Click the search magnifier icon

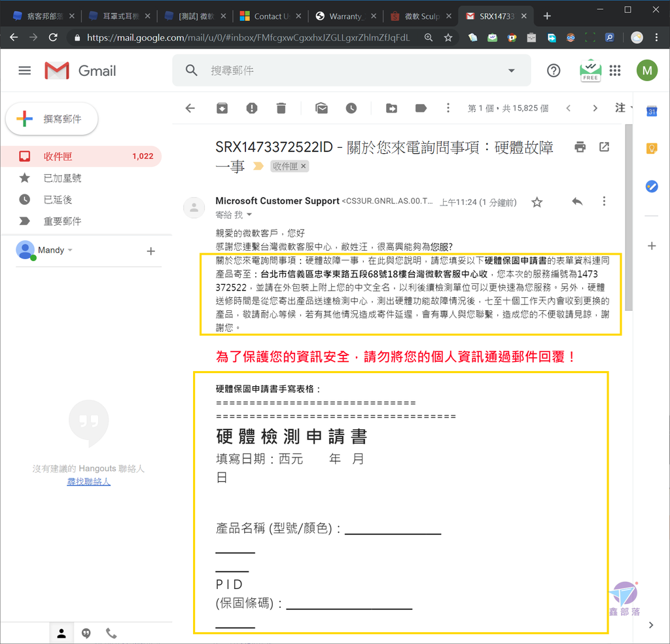tap(192, 71)
